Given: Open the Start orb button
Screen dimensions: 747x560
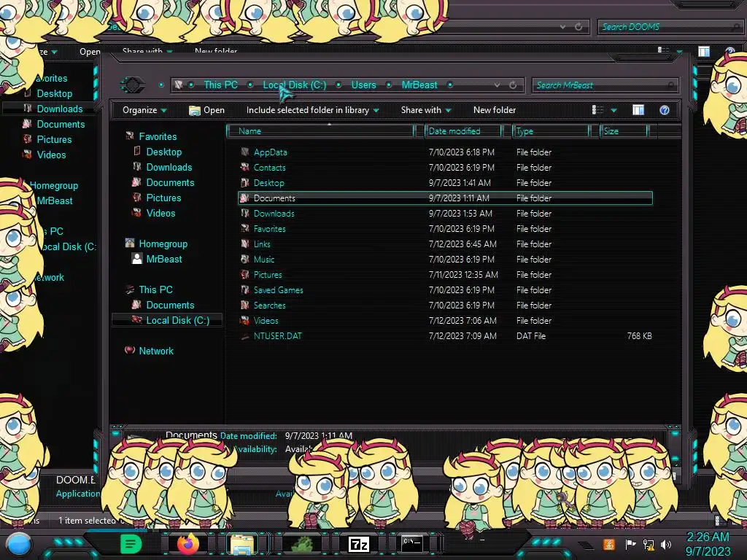Looking at the screenshot, I should (x=18, y=545).
